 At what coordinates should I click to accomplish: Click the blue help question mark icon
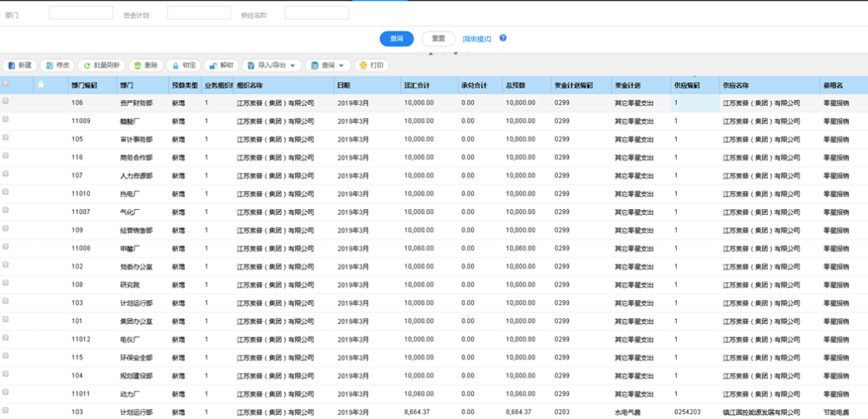(x=503, y=38)
